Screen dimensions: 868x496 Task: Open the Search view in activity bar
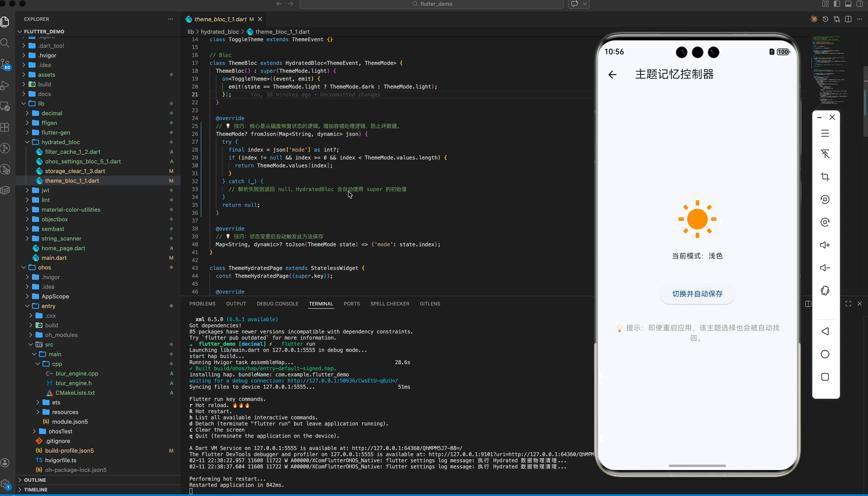[5, 43]
